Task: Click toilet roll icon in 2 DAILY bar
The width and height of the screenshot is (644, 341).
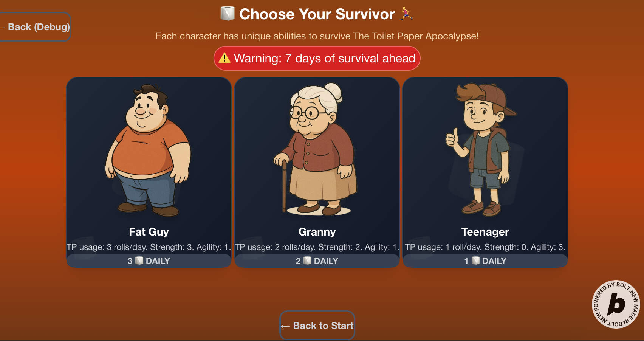Action: tap(307, 260)
